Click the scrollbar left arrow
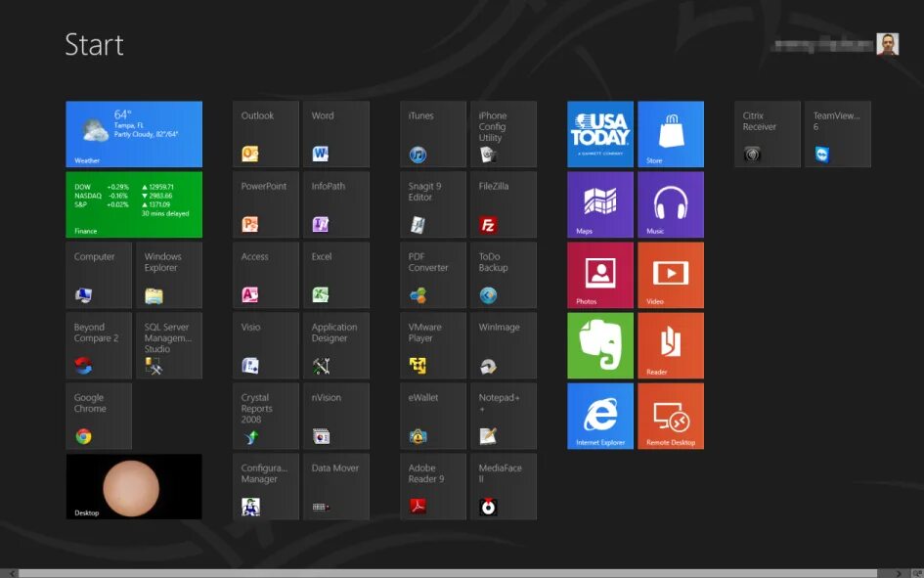 pos(12,573)
